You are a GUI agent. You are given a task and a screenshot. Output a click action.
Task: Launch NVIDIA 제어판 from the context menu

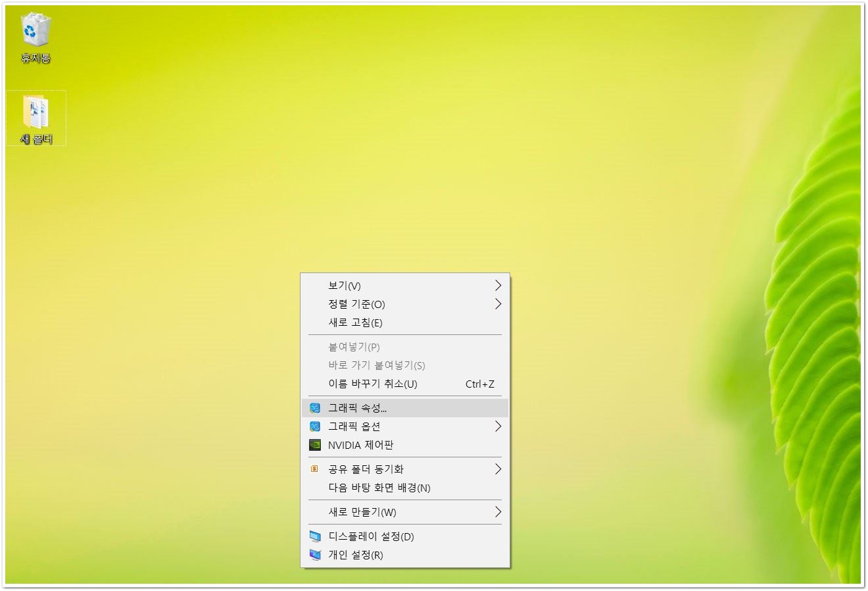click(x=405, y=445)
